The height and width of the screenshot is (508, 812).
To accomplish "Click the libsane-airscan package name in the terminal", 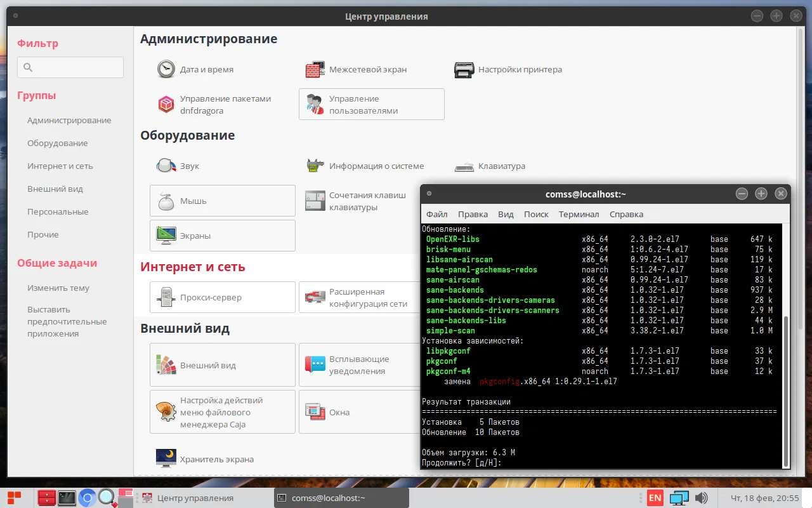I will pyautogui.click(x=459, y=260).
